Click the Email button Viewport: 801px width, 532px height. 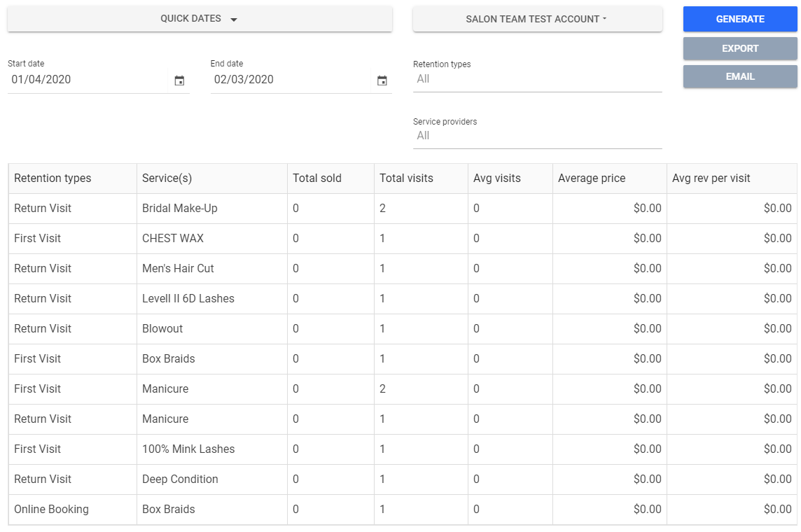click(x=740, y=76)
